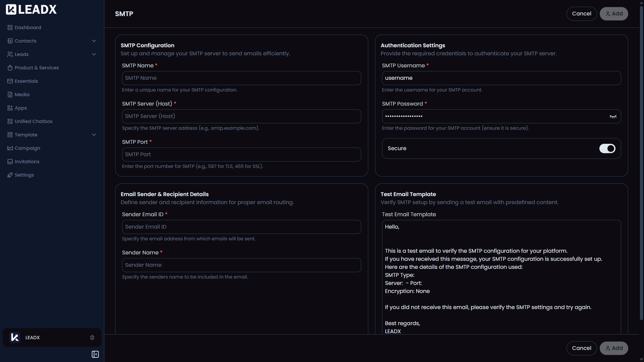Image resolution: width=644 pixels, height=362 pixels.
Task: Expand the Leads section
Action: point(94,54)
